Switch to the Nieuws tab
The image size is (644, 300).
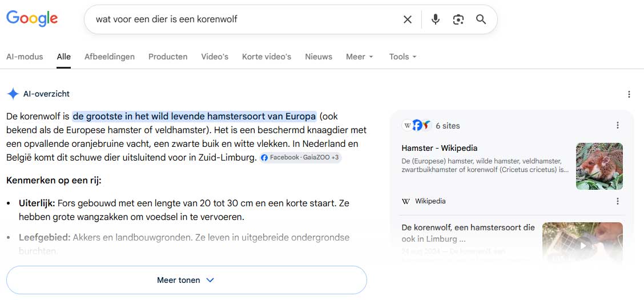[319, 57]
